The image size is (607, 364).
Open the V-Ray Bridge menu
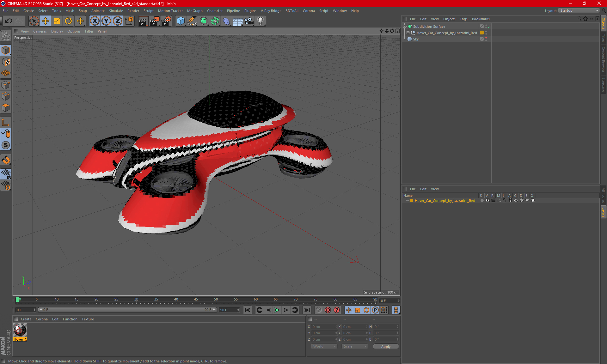pos(271,11)
